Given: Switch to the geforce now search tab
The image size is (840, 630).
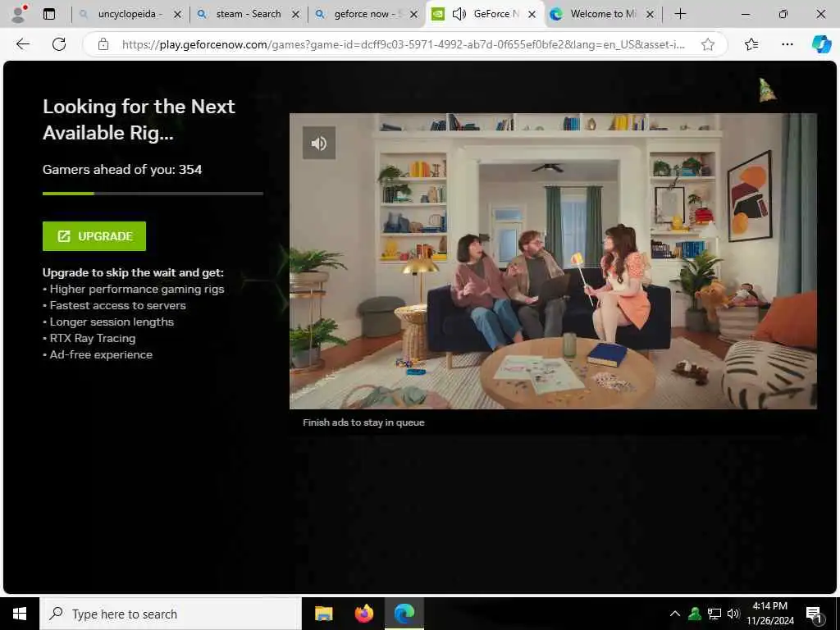Looking at the screenshot, I should click(x=366, y=14).
